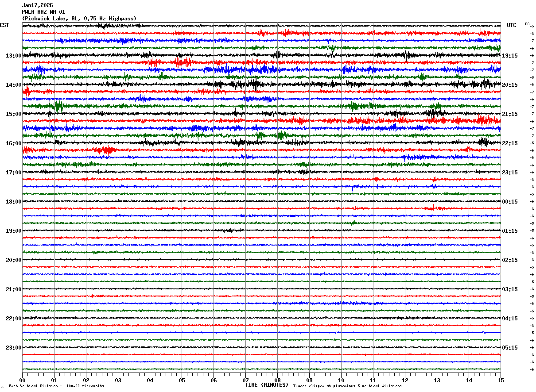Screen dimensions: 536x392
Task: Click the black trace on the 16:00 row
Action: tap(261, 143)
